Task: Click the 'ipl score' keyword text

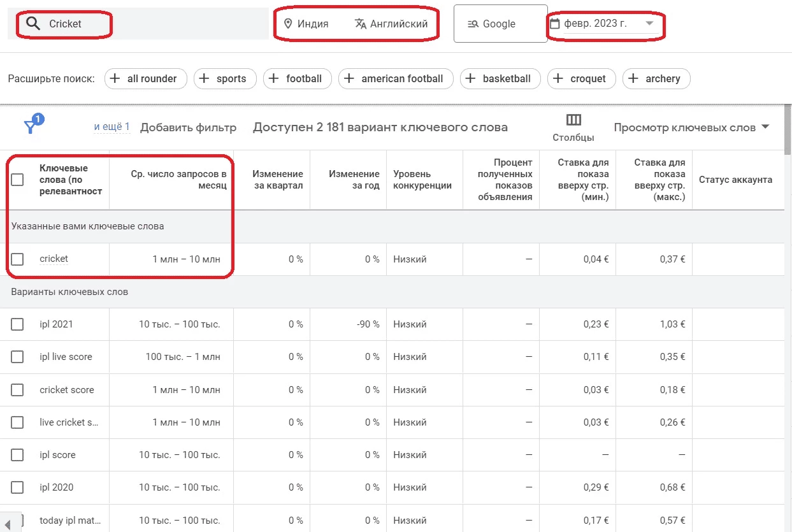Action: tap(57, 455)
